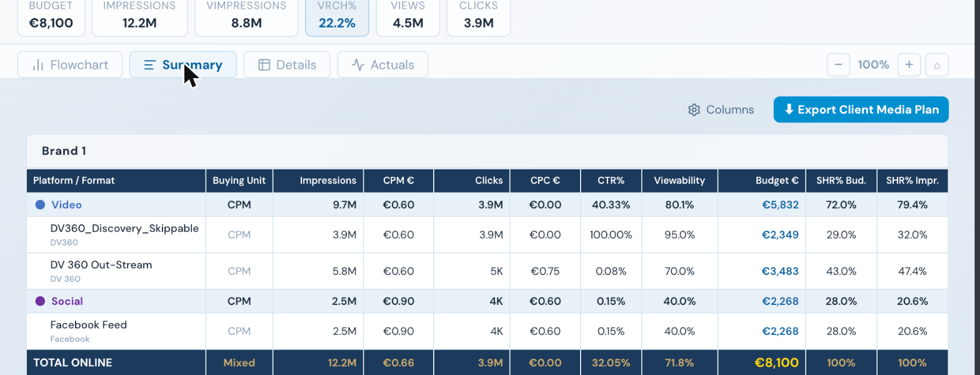Screen dimensions: 980x375
Task: Click the download arrow on Export button
Action: tap(789, 109)
